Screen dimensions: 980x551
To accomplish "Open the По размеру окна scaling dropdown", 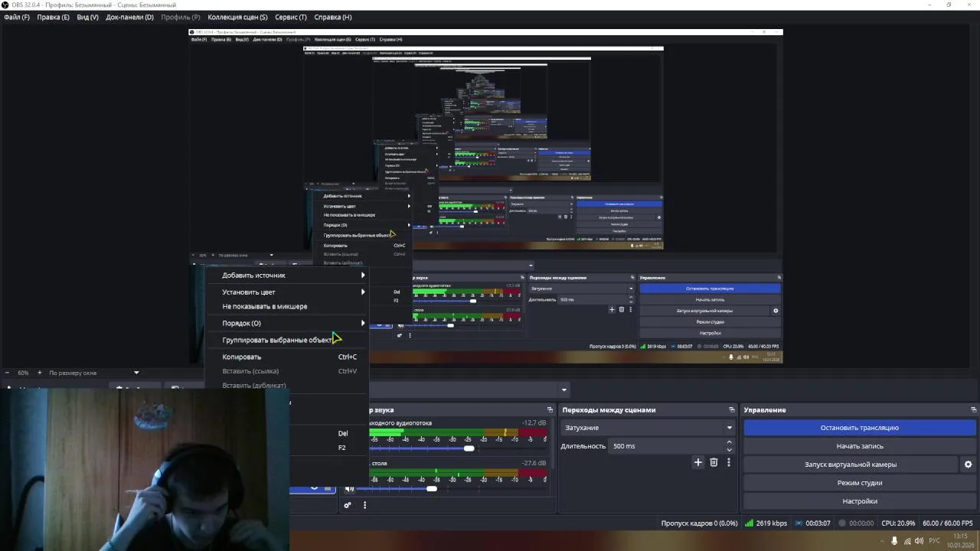I will (93, 373).
